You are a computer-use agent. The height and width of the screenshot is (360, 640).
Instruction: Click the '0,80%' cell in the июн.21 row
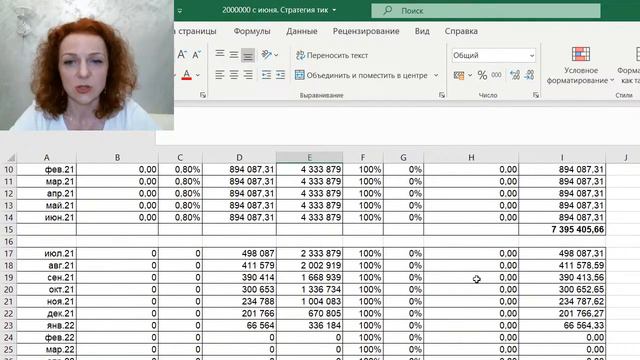pos(180,218)
